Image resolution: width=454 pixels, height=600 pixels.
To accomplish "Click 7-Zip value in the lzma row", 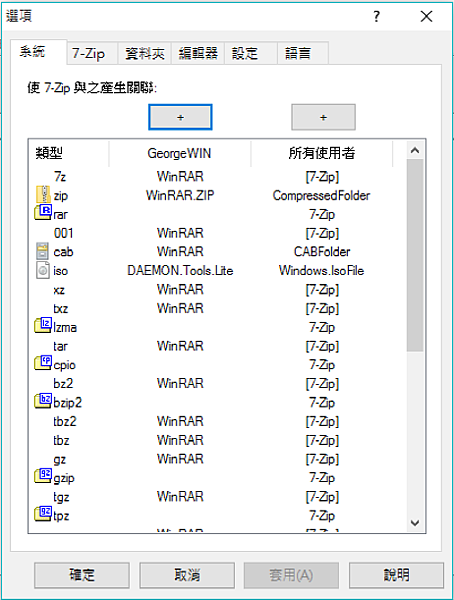I will tap(322, 327).
